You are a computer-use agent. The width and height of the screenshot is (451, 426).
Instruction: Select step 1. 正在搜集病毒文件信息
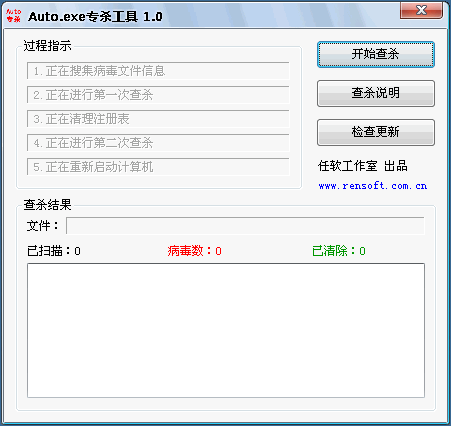[x=158, y=71]
